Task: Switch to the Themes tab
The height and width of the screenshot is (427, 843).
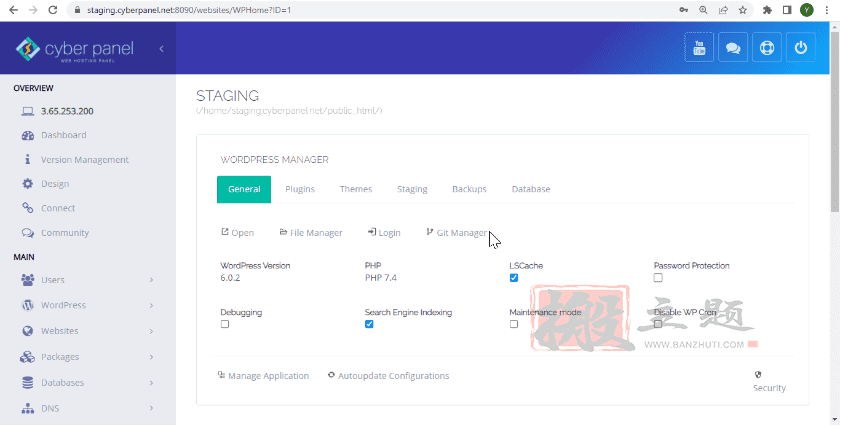Action: pos(356,189)
